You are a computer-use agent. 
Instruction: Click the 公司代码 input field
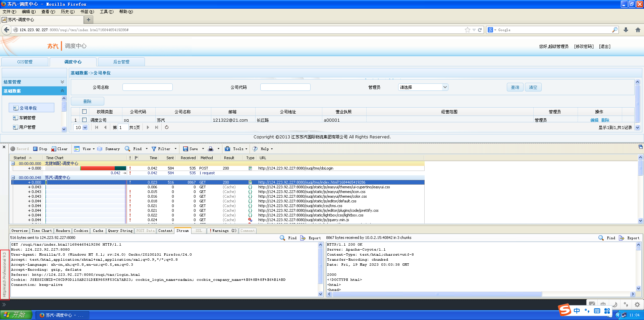tap(285, 87)
